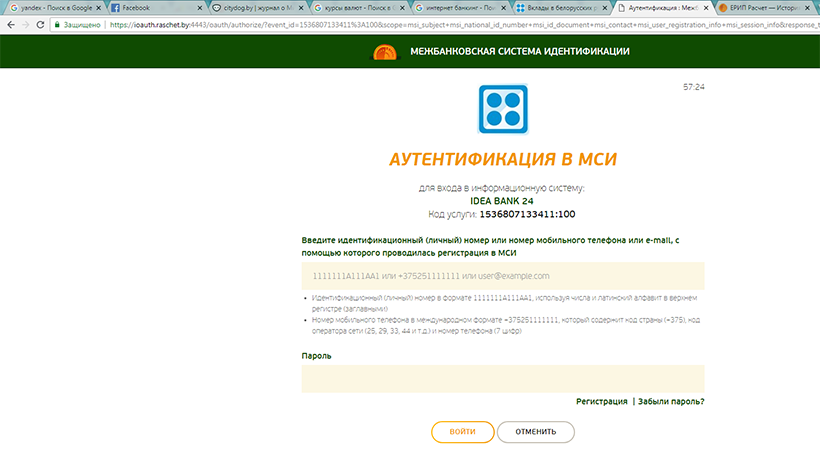
Task: Click the secure padlock icon in address bar
Action: click(x=56, y=23)
